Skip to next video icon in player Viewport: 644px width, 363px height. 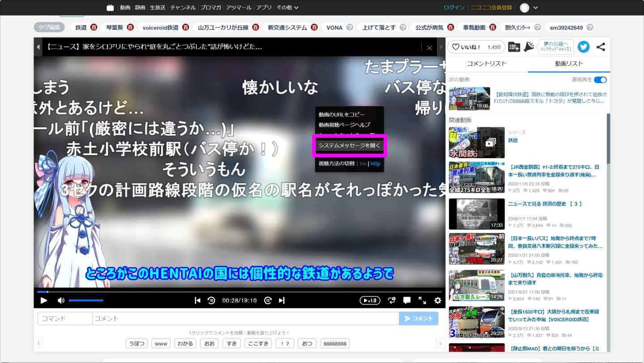(x=282, y=300)
